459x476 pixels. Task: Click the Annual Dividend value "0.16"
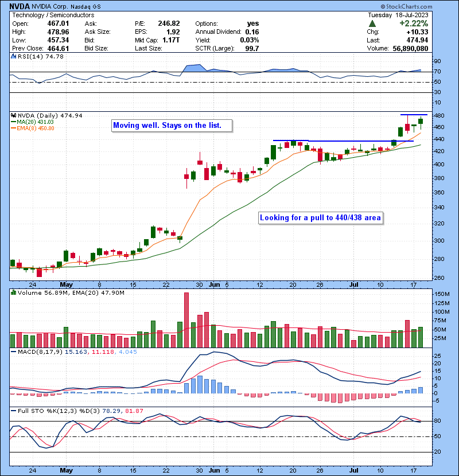click(252, 32)
